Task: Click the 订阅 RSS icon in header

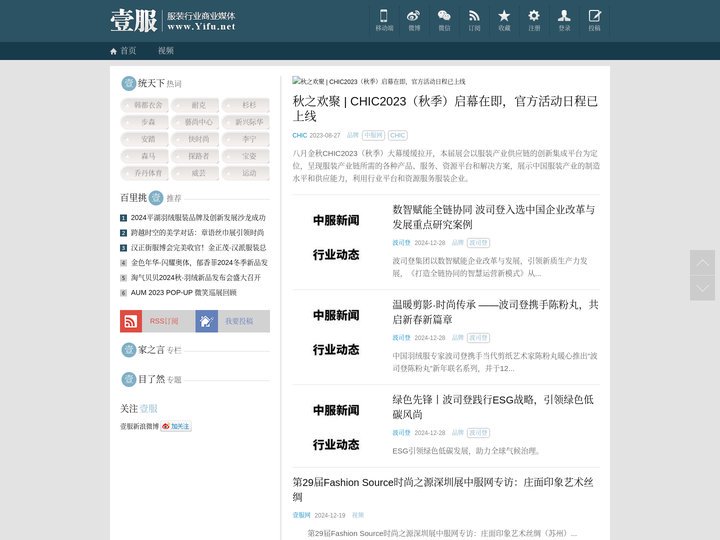Action: coord(474,21)
